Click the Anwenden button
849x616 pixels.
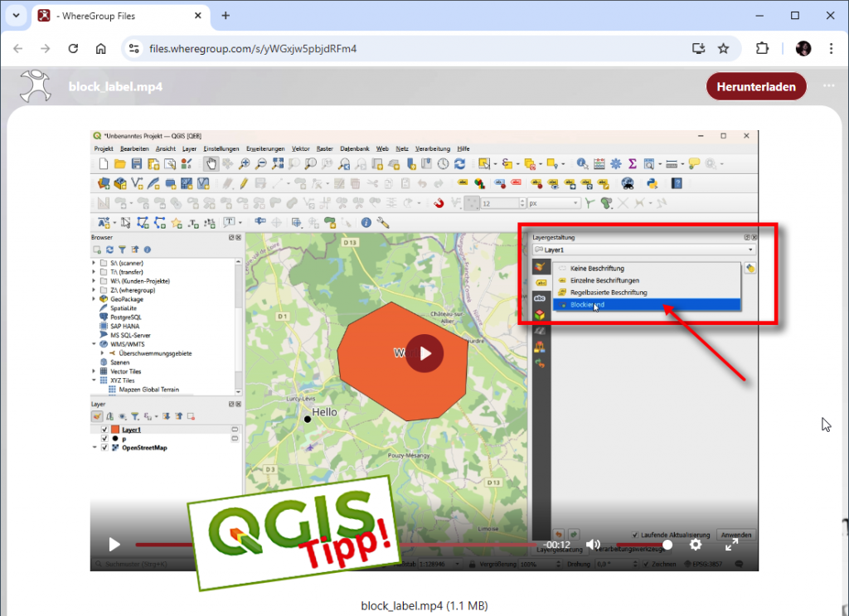pyautogui.click(x=736, y=535)
